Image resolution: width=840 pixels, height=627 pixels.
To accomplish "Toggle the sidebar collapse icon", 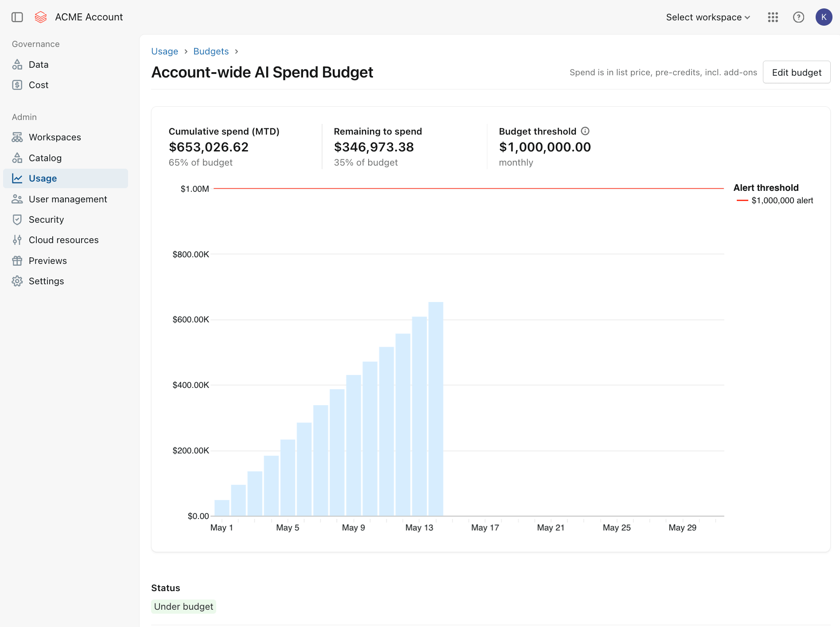I will point(17,17).
